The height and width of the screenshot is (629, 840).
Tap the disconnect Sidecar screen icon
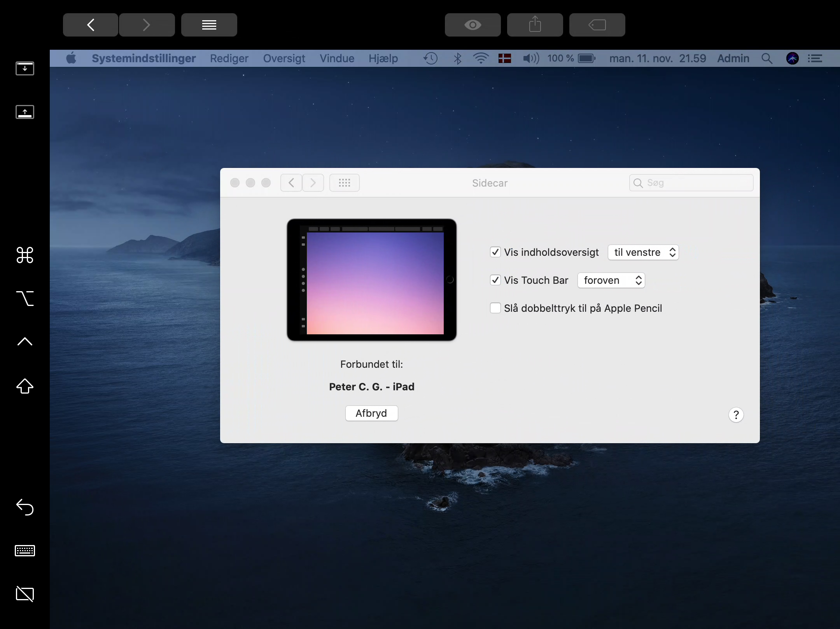click(x=25, y=594)
